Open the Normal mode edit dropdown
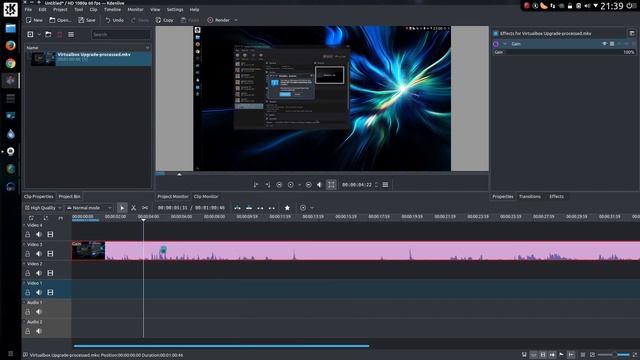 click(x=89, y=208)
